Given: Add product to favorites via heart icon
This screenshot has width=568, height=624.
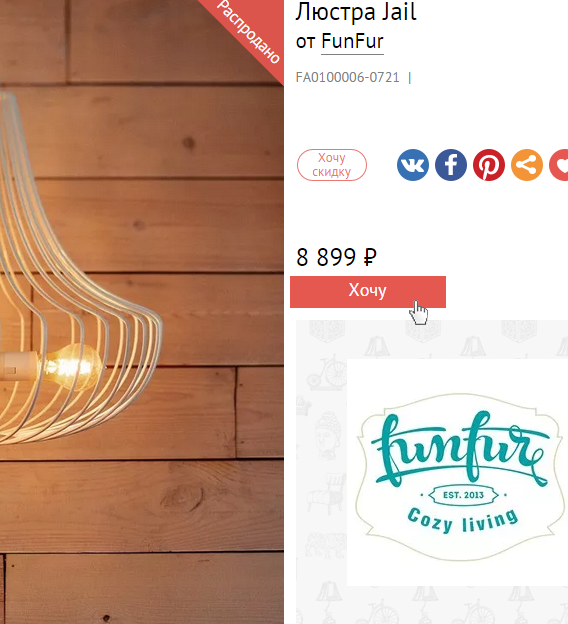Looking at the screenshot, I should (559, 165).
